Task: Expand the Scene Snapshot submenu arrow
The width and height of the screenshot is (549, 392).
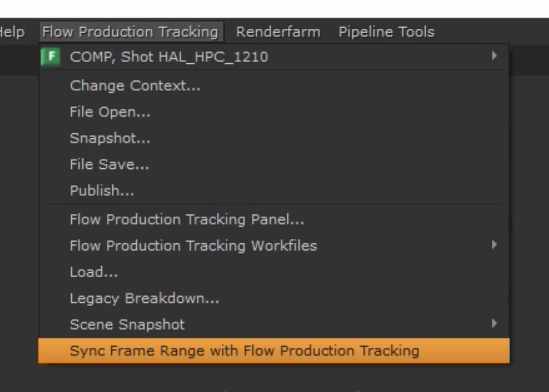Action: tap(494, 324)
